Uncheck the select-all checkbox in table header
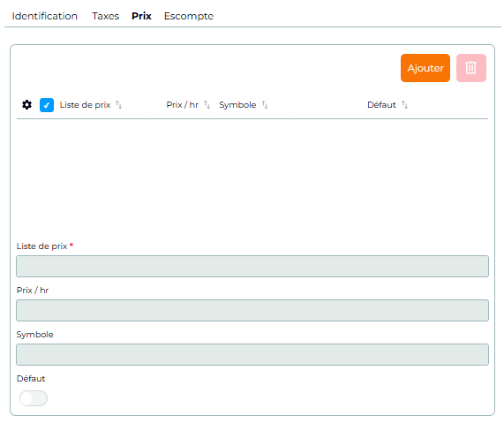The image size is (504, 446). point(47,105)
